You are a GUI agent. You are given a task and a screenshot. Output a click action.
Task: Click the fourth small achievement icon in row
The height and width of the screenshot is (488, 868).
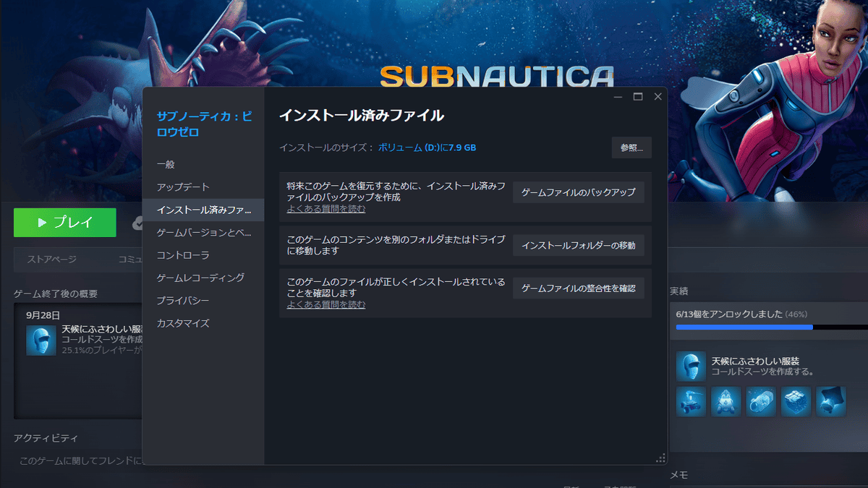pos(796,401)
